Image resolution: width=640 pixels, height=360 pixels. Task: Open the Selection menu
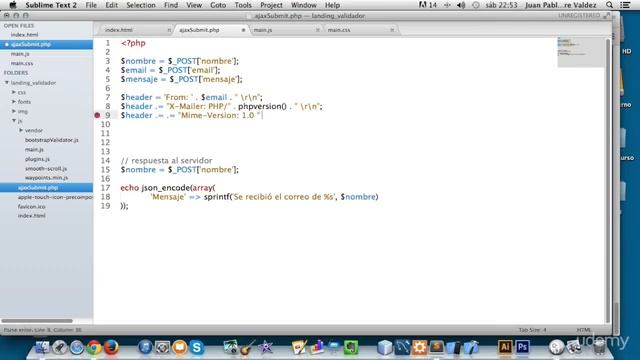pyautogui.click(x=141, y=5)
